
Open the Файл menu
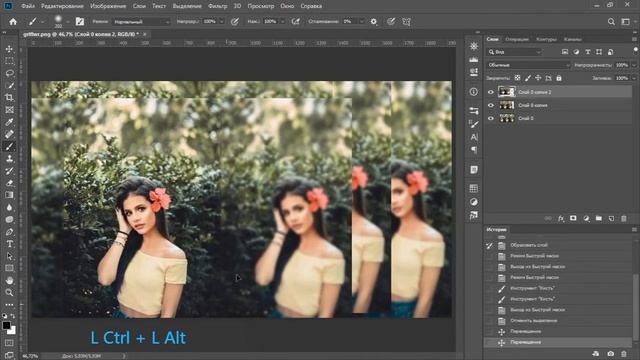pyautogui.click(x=28, y=6)
